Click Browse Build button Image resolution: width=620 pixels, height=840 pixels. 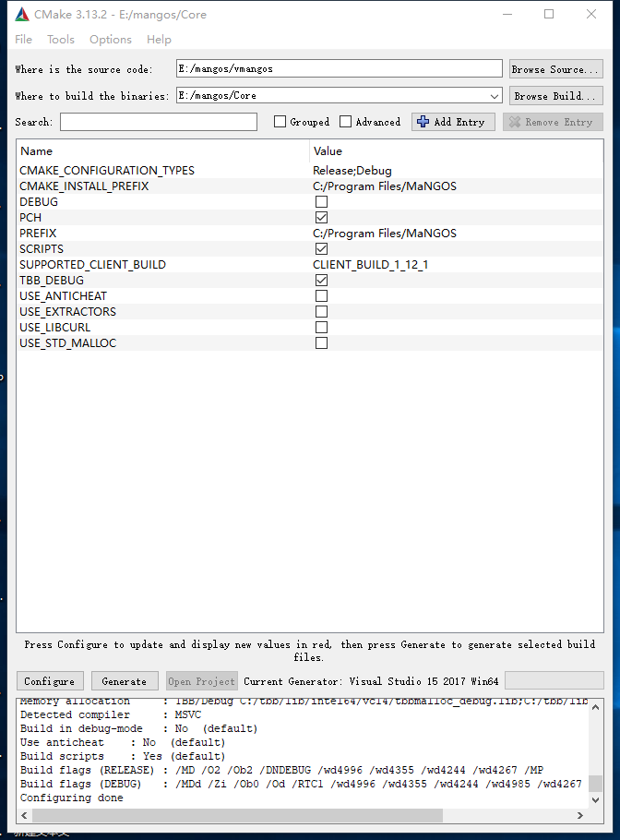tap(555, 96)
